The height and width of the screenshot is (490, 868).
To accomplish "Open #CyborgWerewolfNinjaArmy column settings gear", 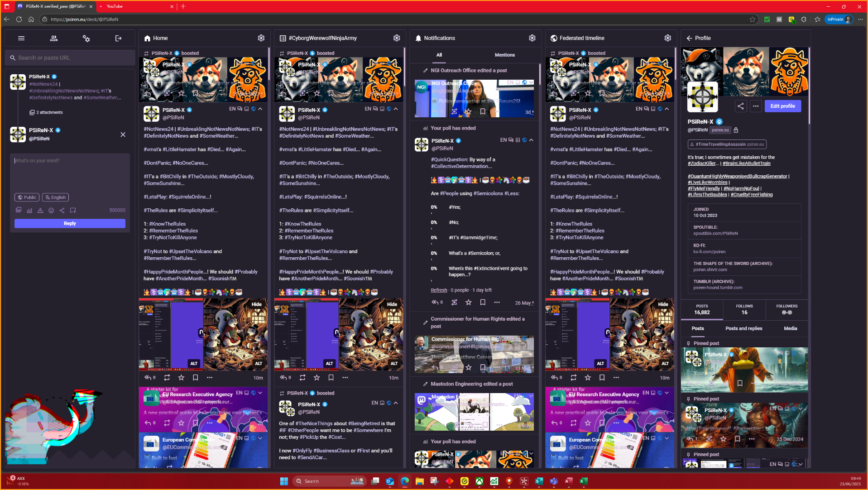I will point(397,38).
